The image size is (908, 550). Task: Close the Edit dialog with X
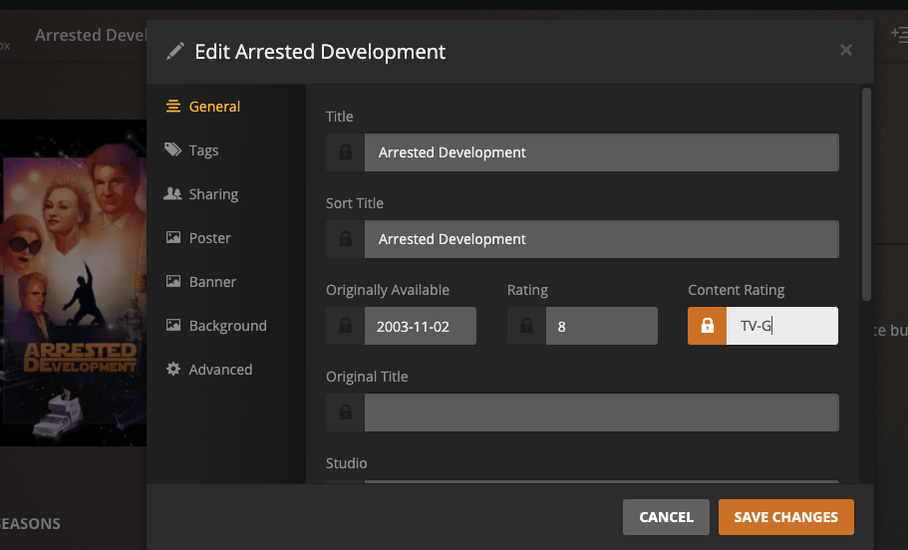(846, 50)
